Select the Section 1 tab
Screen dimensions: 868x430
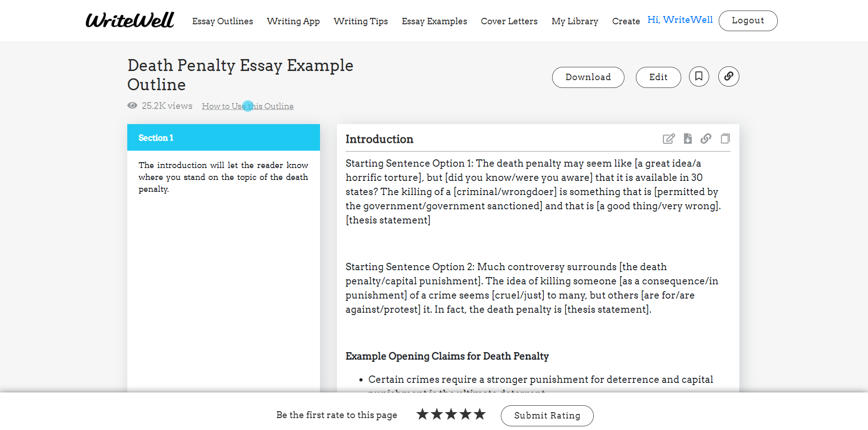(x=223, y=138)
